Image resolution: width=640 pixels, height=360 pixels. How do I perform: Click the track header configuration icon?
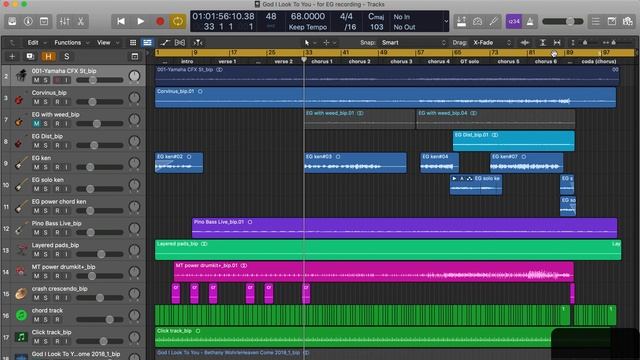[x=135, y=56]
